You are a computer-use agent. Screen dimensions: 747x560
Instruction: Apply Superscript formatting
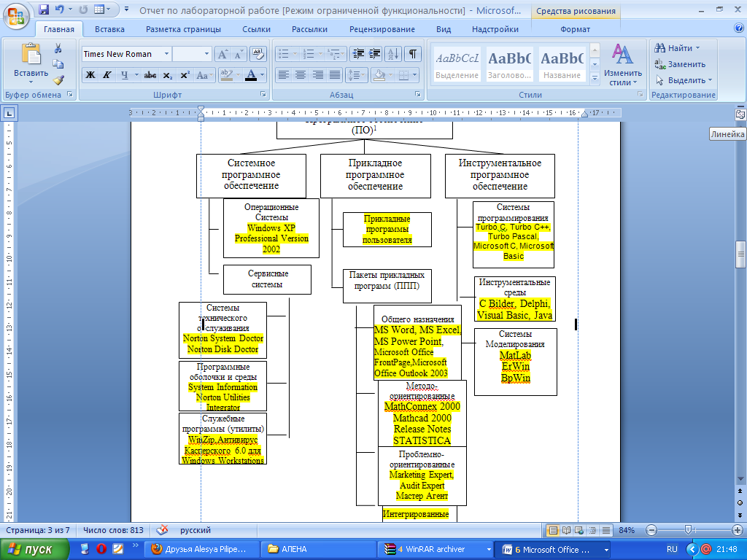pyautogui.click(x=185, y=75)
